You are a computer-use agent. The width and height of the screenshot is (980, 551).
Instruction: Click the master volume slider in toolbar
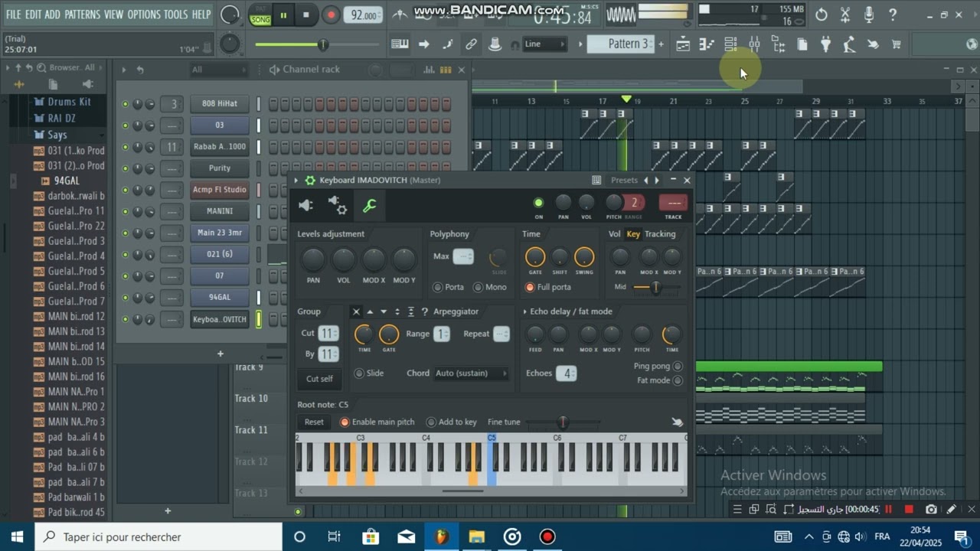point(317,44)
